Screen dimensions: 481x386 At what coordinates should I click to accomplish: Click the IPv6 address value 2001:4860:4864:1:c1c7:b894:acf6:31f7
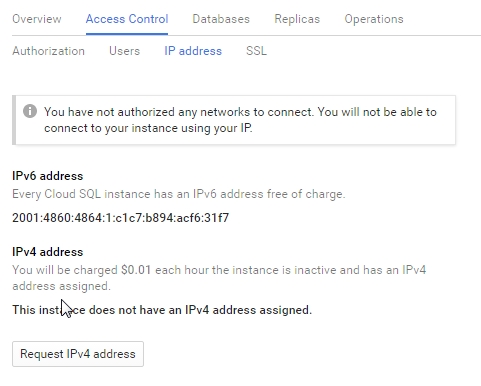[121, 218]
